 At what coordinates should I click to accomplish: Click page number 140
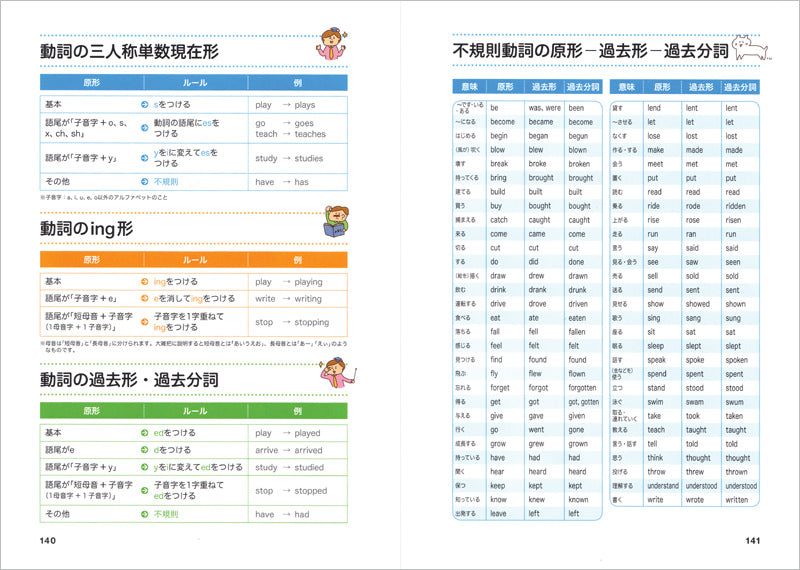(x=53, y=541)
